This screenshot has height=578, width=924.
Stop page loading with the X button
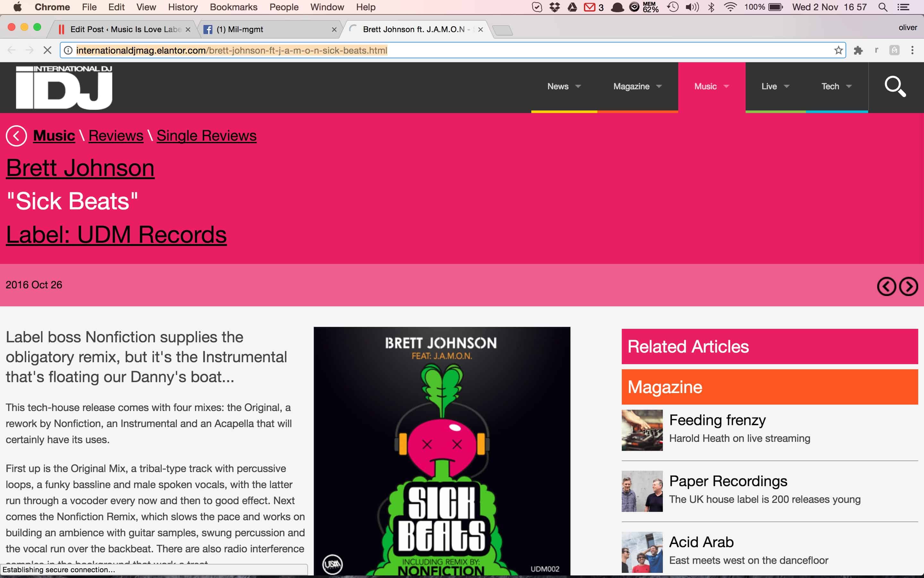pyautogui.click(x=47, y=50)
